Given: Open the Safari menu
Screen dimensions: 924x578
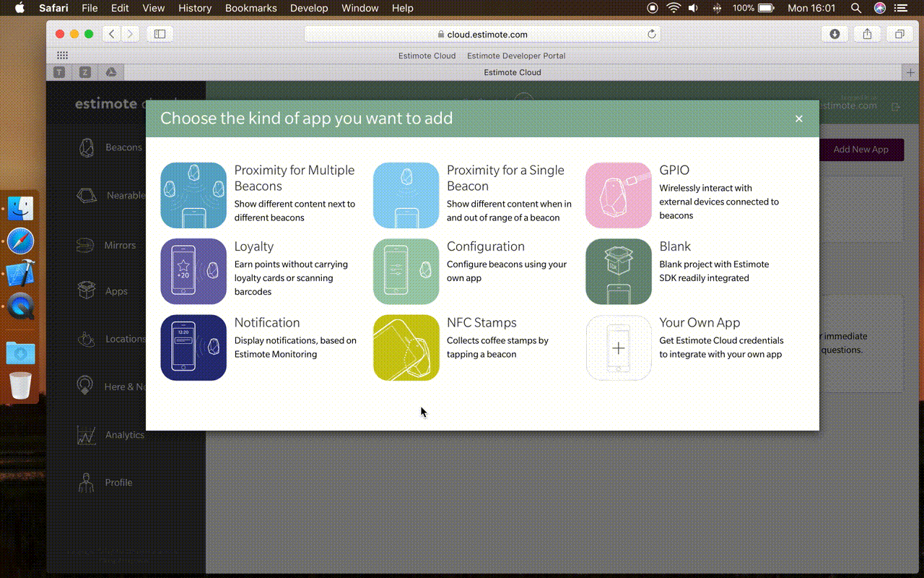Looking at the screenshot, I should click(x=53, y=8).
